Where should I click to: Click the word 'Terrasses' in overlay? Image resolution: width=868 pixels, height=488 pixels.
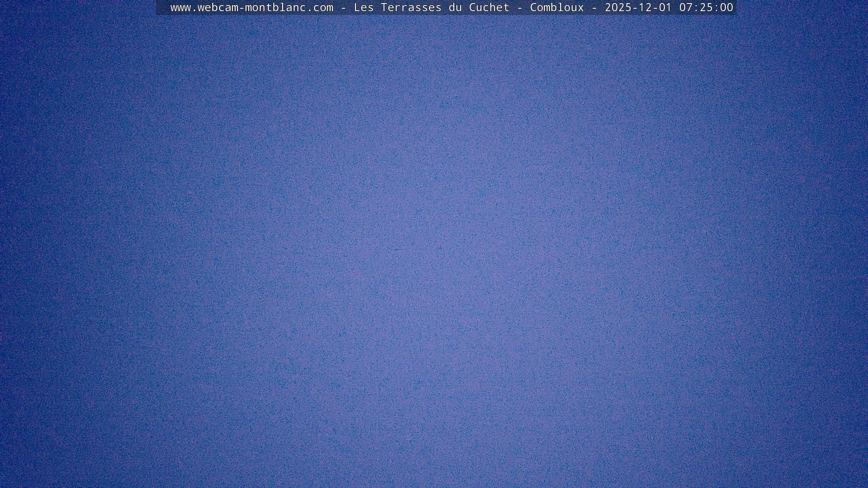[x=411, y=7]
